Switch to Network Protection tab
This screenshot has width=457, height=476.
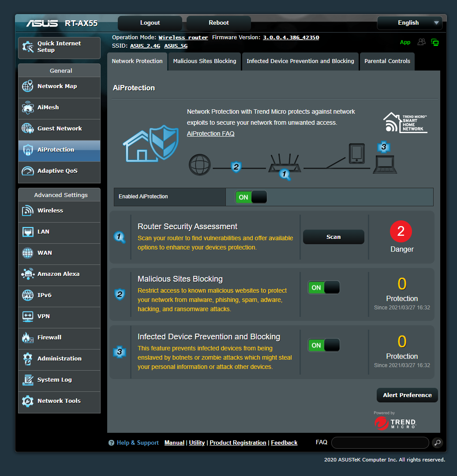[x=137, y=61]
